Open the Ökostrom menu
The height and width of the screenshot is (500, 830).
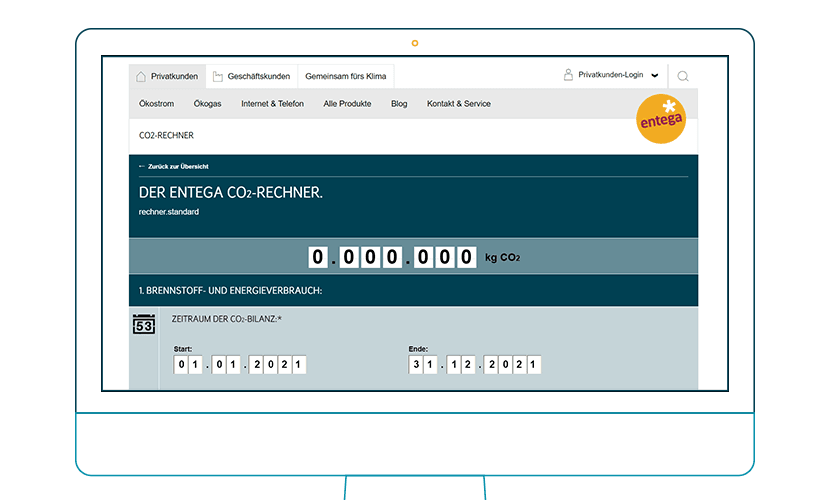[156, 104]
